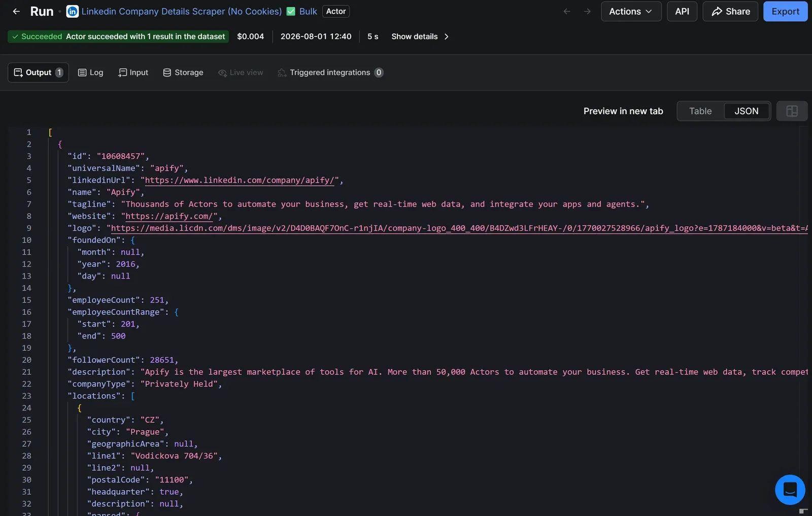Click the Run page heading
Screen dimensions: 812x516
[42, 11]
